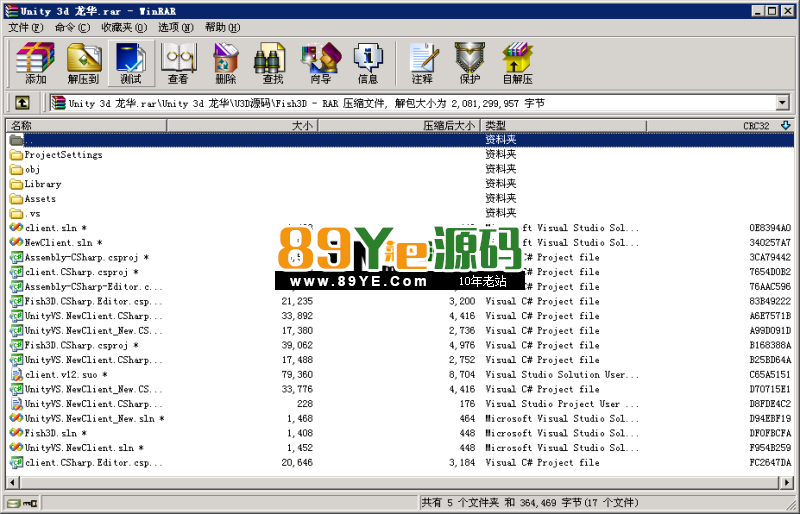Viewport: 800px width, 514px height.
Task: Click CRC32 value 83B49222
Action: [x=770, y=301]
